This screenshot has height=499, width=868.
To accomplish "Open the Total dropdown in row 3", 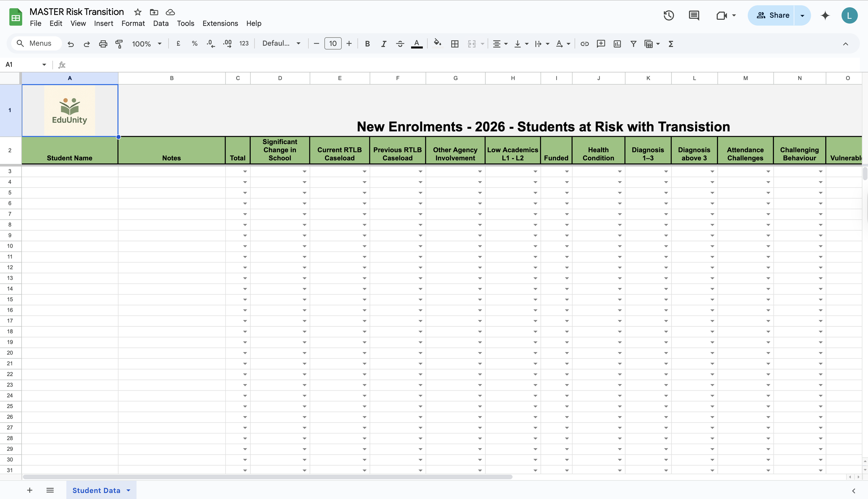I will [245, 172].
